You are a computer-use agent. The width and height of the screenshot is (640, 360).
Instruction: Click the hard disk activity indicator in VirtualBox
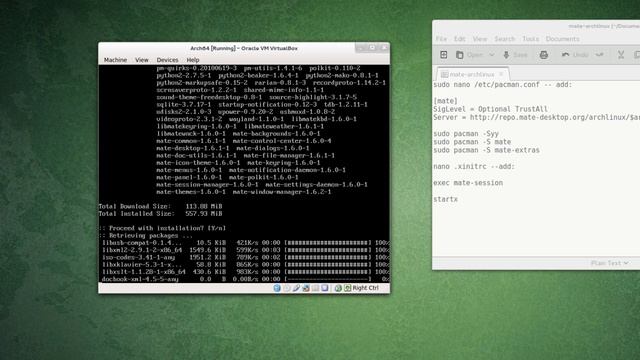(x=277, y=288)
